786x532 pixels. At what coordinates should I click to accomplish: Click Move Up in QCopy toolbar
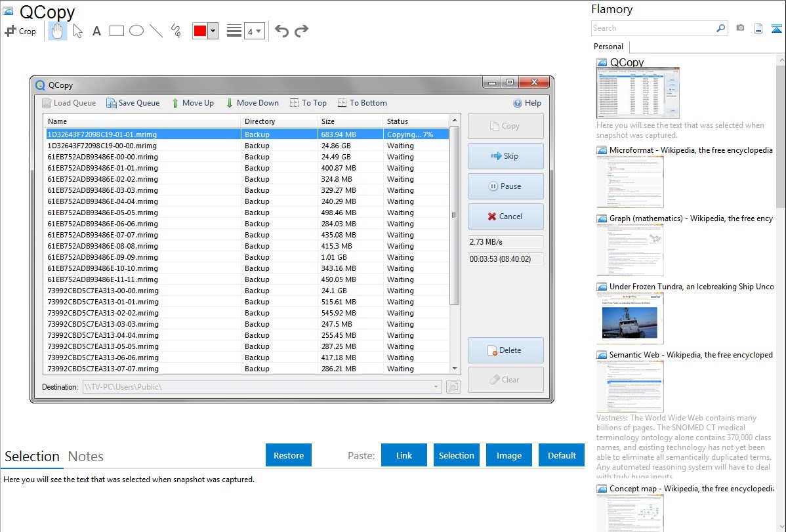(x=192, y=103)
